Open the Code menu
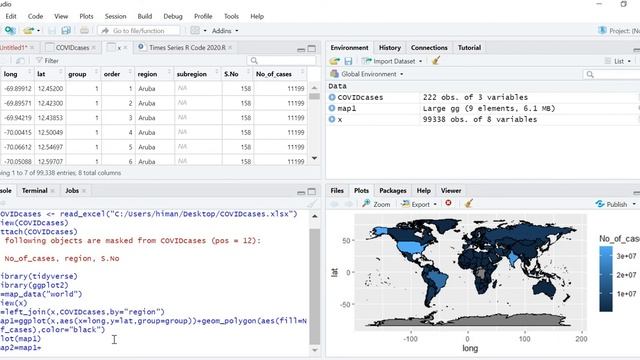 pyautogui.click(x=36, y=16)
